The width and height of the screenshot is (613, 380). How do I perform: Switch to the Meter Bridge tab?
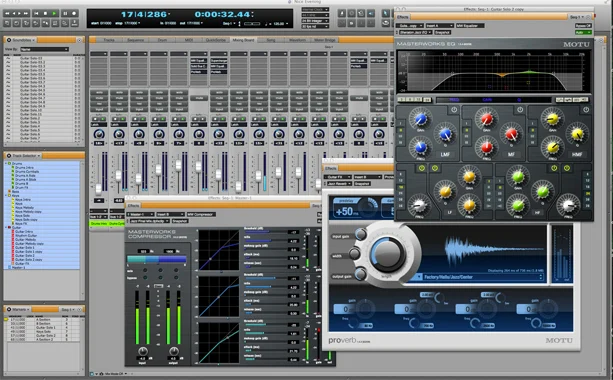(x=324, y=40)
